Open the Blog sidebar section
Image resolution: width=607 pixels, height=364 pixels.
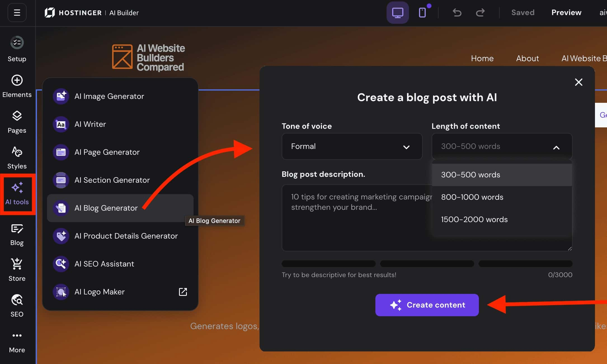tap(17, 235)
